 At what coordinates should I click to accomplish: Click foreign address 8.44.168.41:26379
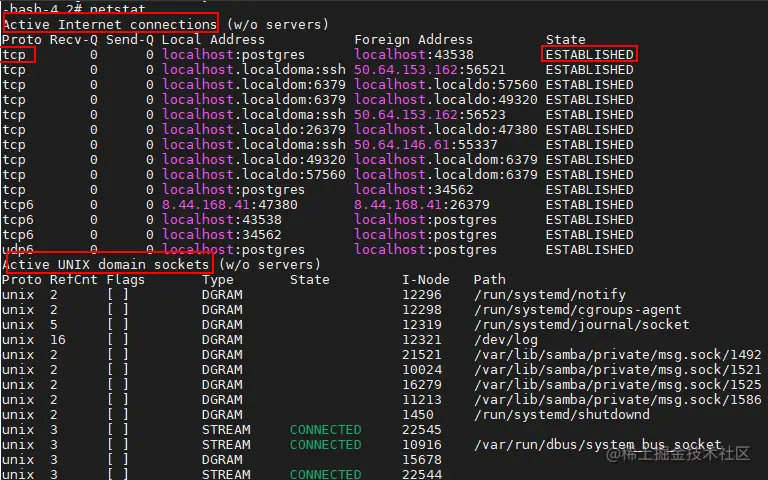tap(422, 205)
